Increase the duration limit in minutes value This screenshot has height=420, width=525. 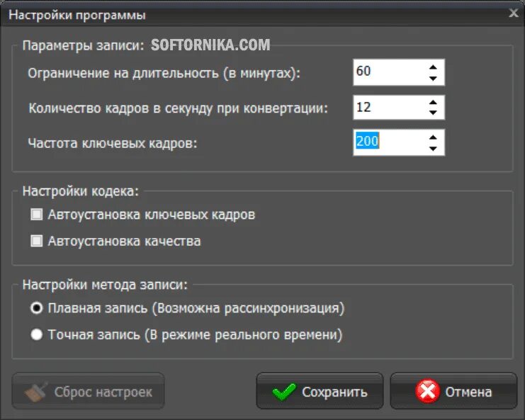click(433, 67)
